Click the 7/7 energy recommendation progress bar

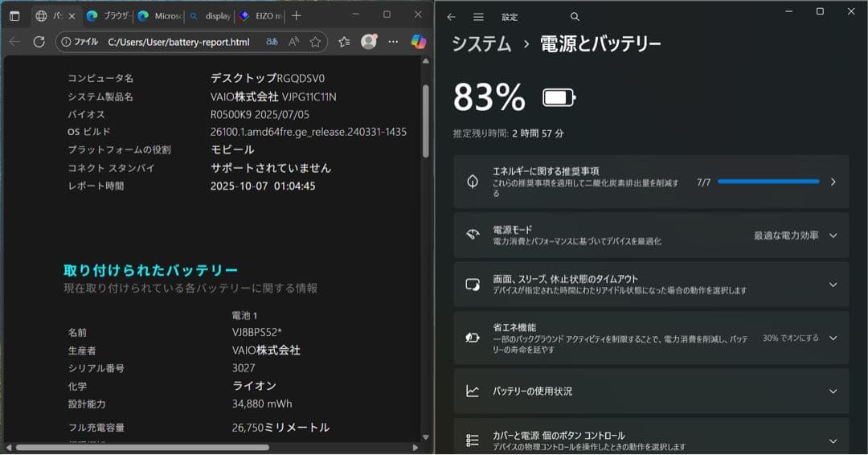(768, 182)
